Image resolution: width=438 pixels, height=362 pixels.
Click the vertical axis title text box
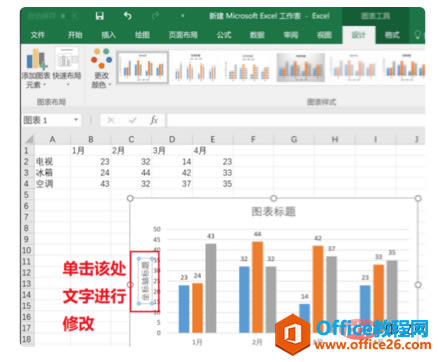pos(146,281)
